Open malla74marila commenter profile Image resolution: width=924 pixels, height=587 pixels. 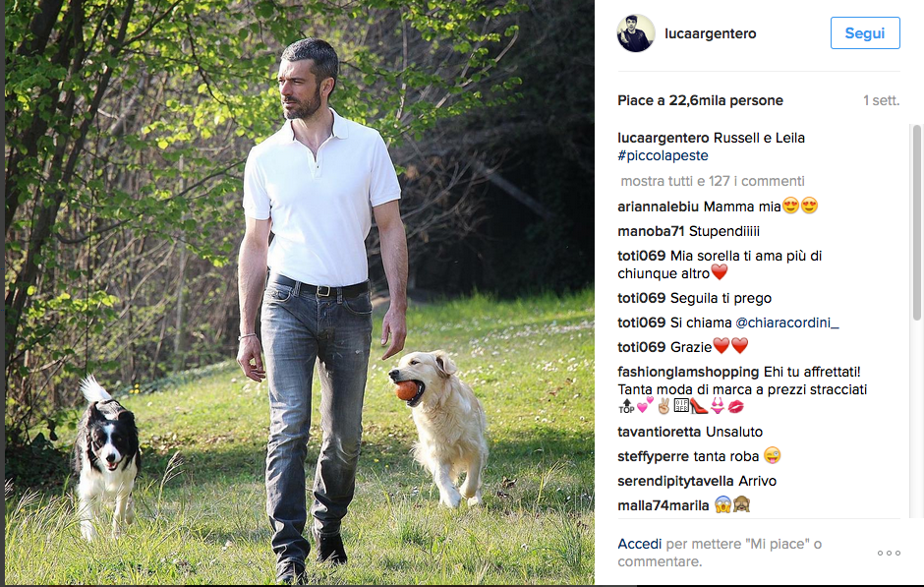pos(663,505)
